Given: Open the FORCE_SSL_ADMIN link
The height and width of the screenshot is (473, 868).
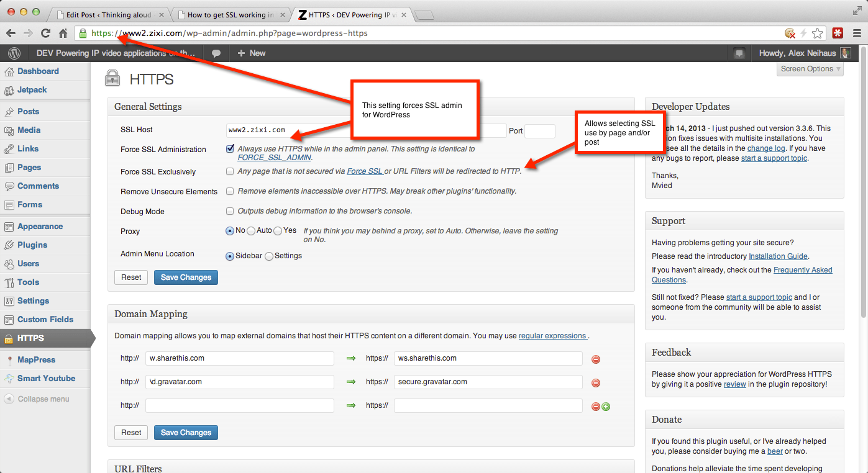Looking at the screenshot, I should (x=274, y=158).
